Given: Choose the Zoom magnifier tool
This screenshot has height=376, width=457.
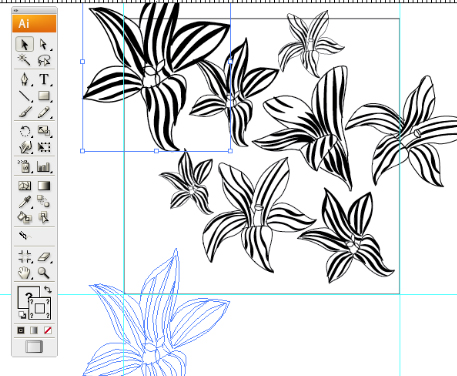Looking at the screenshot, I should click(44, 273).
